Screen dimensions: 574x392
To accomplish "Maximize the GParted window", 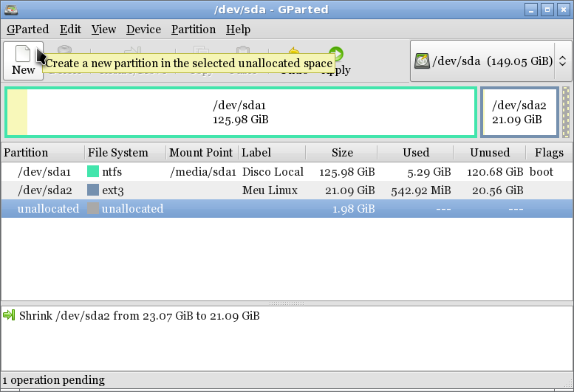I will (547, 10).
